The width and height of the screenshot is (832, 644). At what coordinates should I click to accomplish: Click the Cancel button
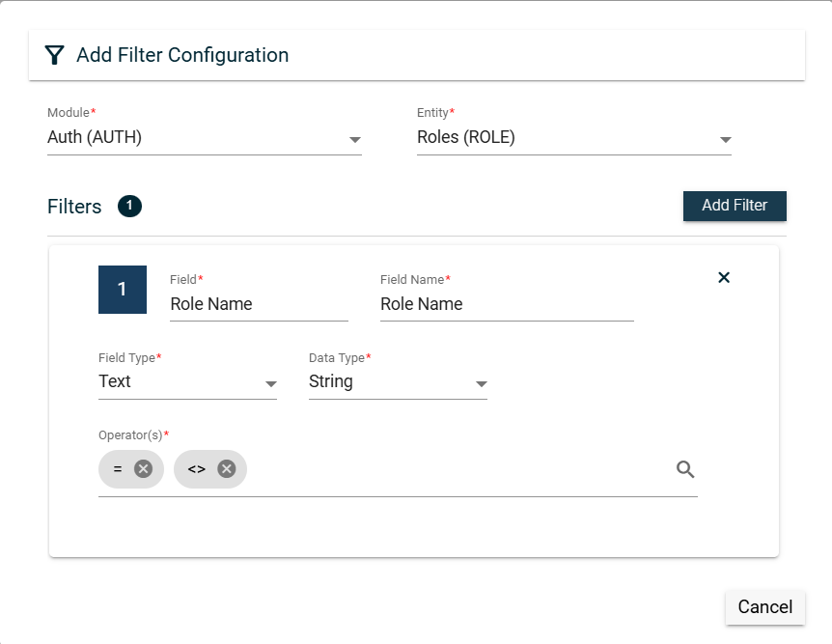764,606
